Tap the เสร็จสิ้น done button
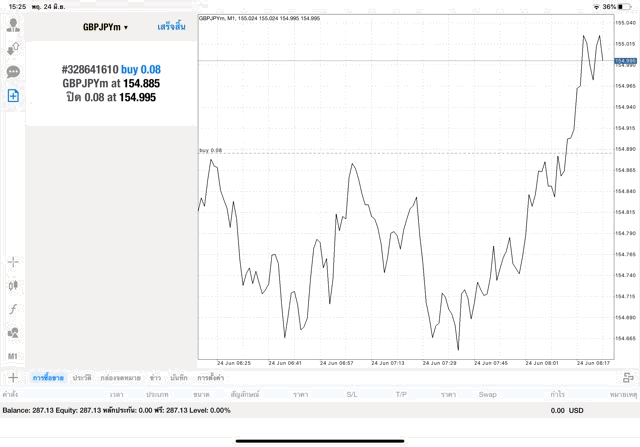The width and height of the screenshot is (640, 447). coord(171,27)
